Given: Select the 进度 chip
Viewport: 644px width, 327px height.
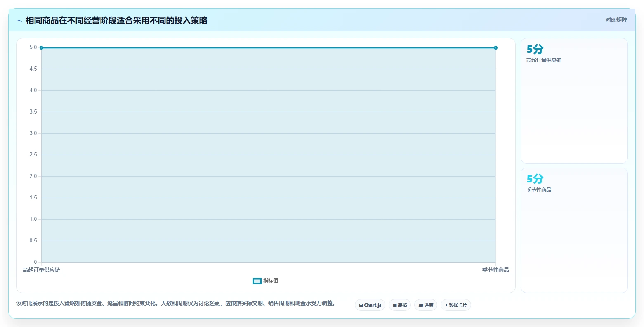Looking at the screenshot, I should click(x=426, y=305).
